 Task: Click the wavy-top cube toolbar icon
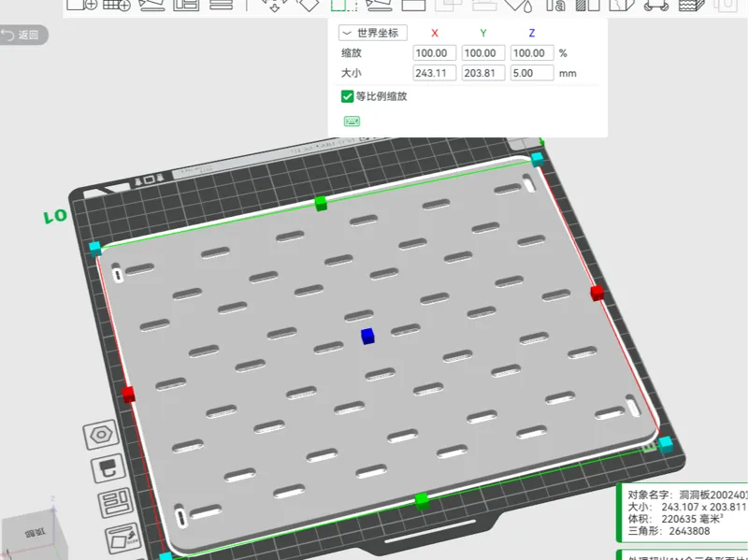691,5
